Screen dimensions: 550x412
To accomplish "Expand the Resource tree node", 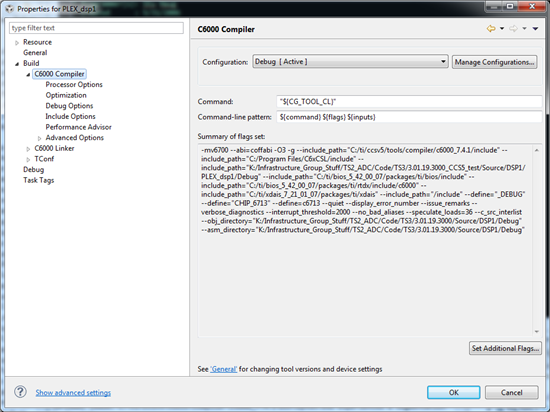I will pos(17,43).
